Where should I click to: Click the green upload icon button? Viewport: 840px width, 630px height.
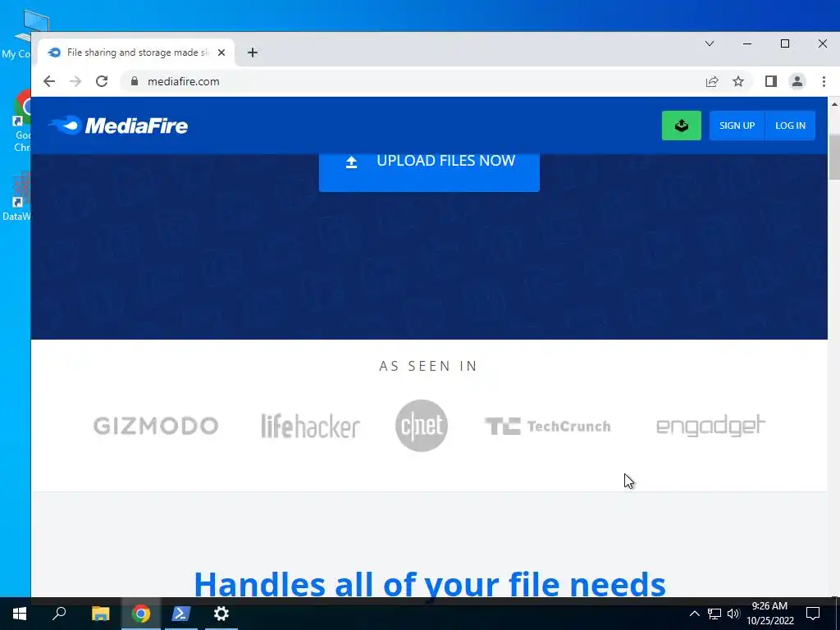[x=682, y=126]
